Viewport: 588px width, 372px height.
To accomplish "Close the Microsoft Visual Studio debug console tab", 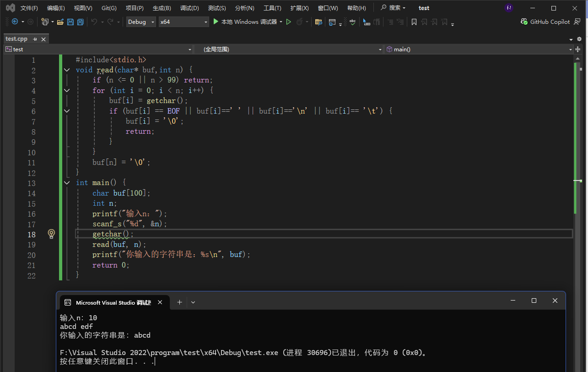I will click(x=160, y=302).
